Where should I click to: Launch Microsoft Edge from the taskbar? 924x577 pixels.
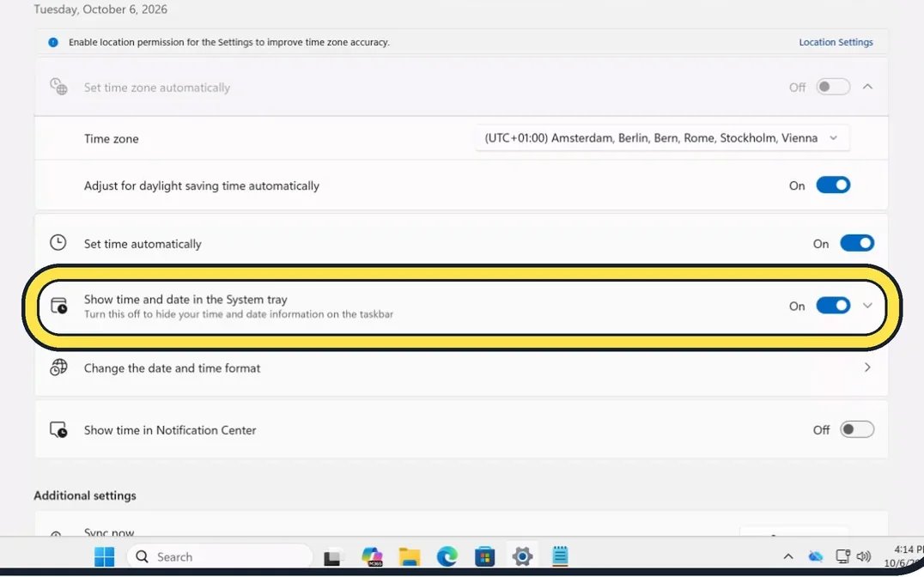[x=447, y=556]
